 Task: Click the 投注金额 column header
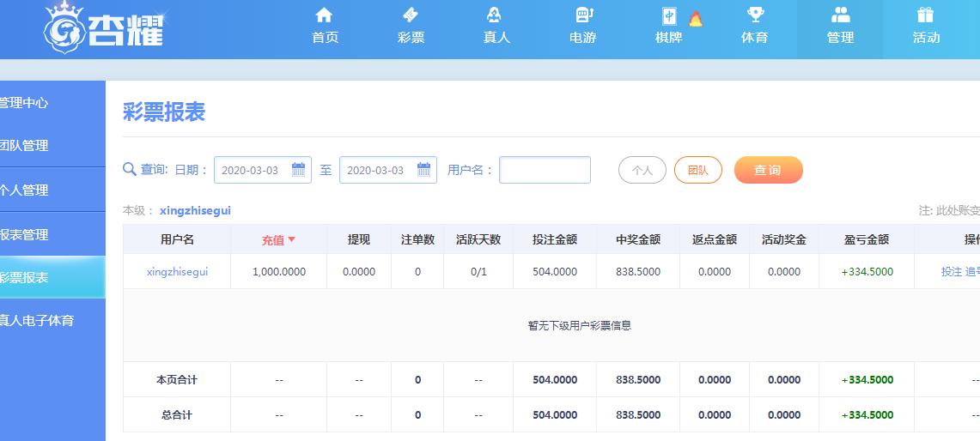point(554,239)
